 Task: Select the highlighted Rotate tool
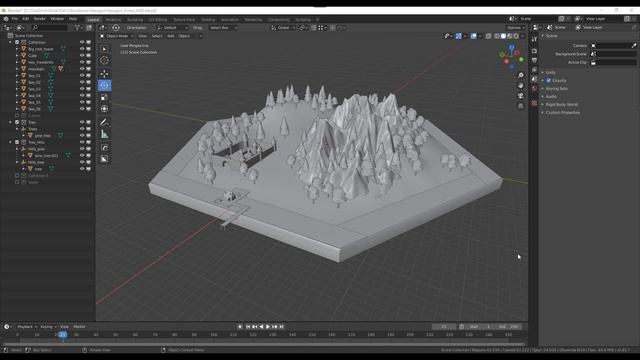[x=104, y=85]
